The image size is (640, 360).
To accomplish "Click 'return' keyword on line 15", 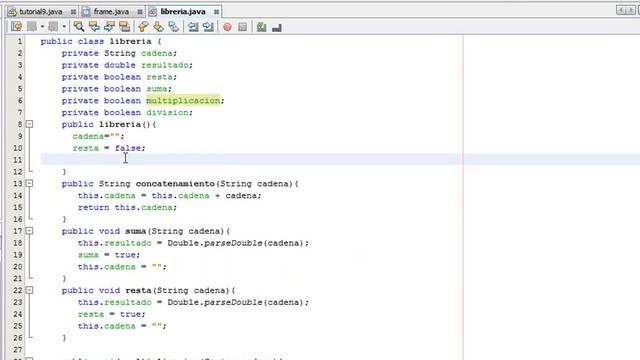I will pos(93,207).
